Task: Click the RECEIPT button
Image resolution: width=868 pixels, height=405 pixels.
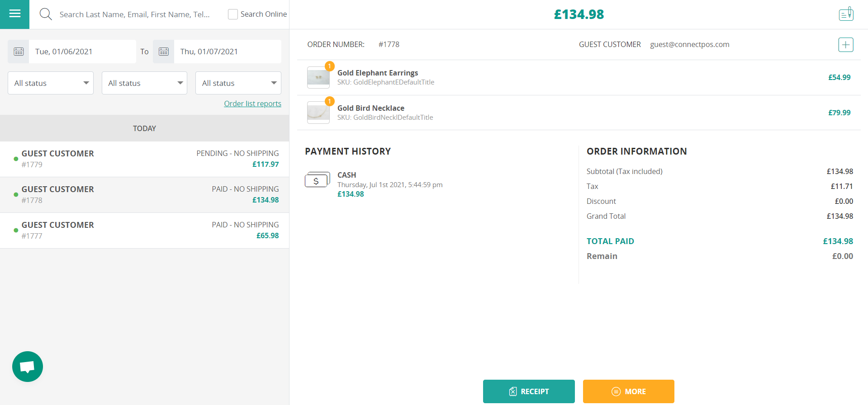Action: click(x=529, y=391)
